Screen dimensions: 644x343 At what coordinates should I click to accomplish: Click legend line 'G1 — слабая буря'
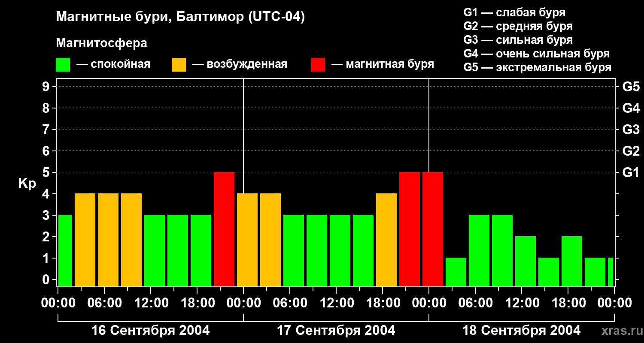pos(514,12)
